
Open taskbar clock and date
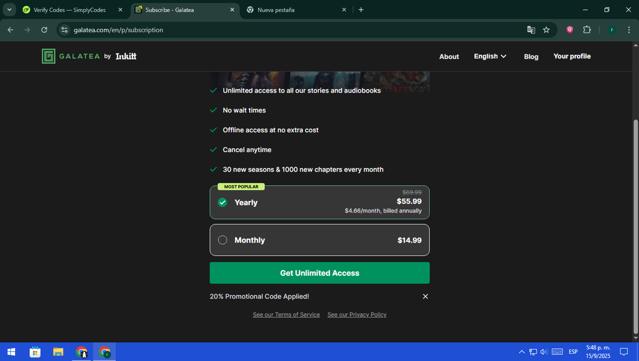[x=598, y=352]
